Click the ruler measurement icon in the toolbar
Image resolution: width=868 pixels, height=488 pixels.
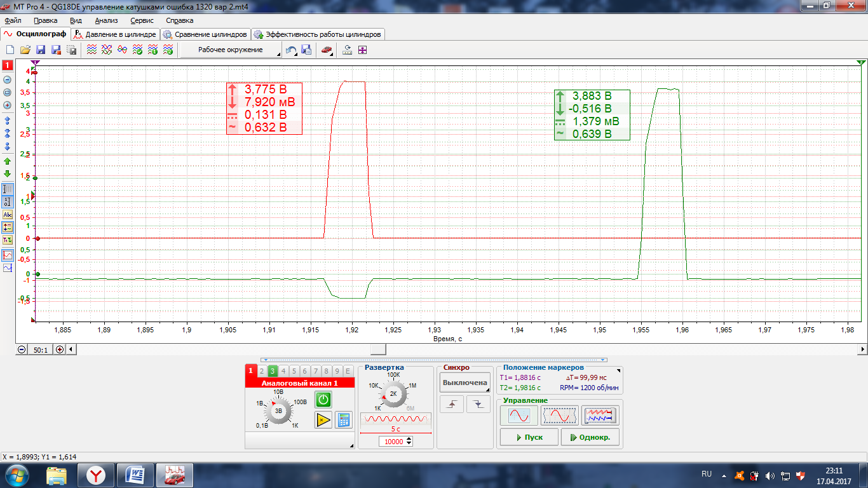347,50
